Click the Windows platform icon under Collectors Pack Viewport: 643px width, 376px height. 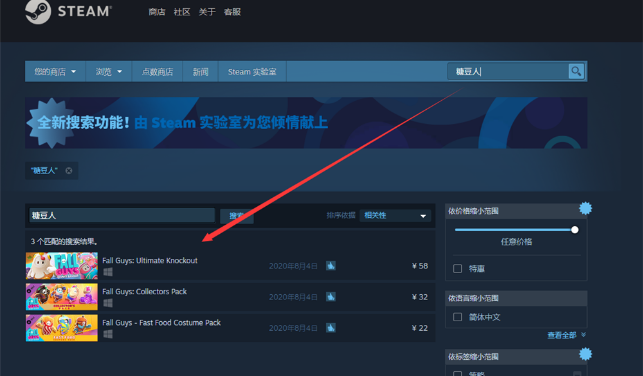click(x=108, y=303)
